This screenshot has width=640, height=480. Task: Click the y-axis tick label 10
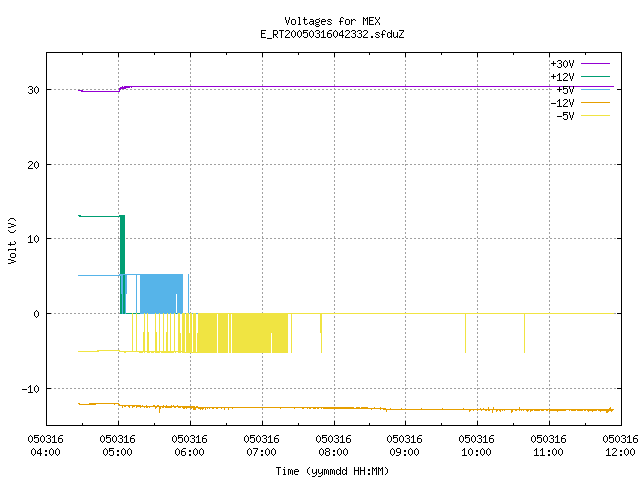(x=33, y=239)
